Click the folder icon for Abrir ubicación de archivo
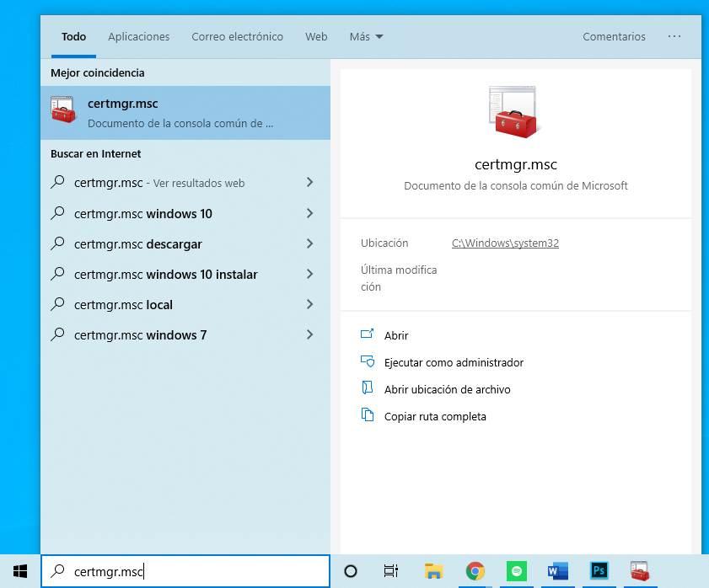Image resolution: width=709 pixels, height=588 pixels. [x=367, y=388]
